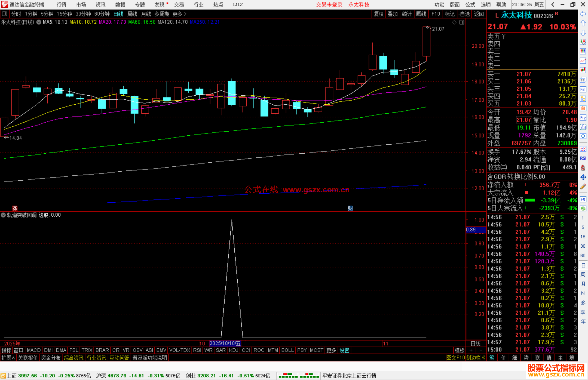
Task: Click the 复权 button above chart
Action: pyautogui.click(x=378, y=14)
